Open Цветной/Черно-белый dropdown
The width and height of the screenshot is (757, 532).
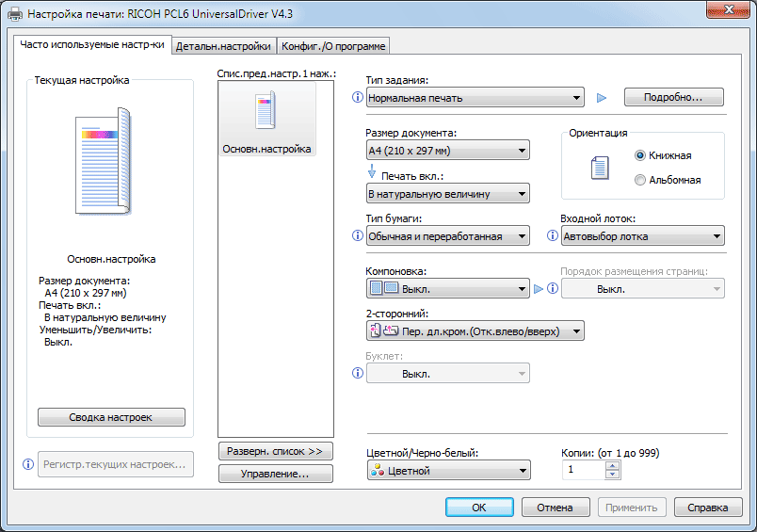click(x=448, y=470)
